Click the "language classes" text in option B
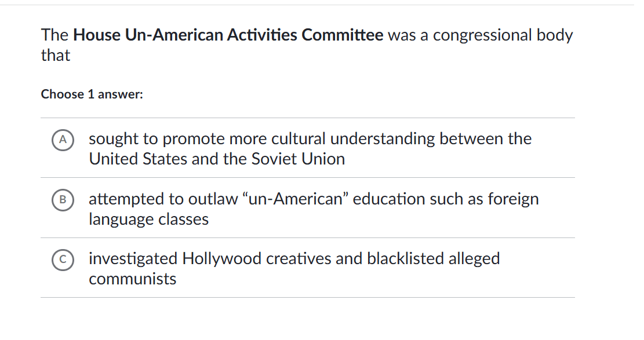The image size is (644, 340). coord(148,220)
